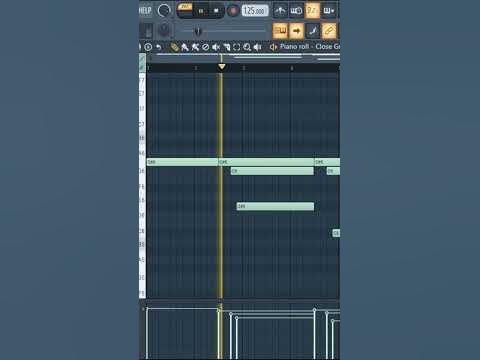Click the first velocity handle in lower pane
480x360 pixels.
click(x=147, y=309)
